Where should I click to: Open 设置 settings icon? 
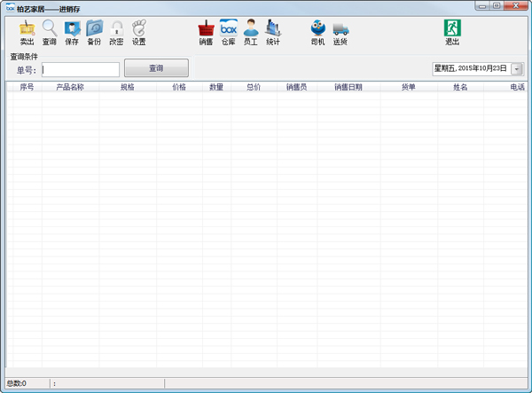click(x=139, y=33)
